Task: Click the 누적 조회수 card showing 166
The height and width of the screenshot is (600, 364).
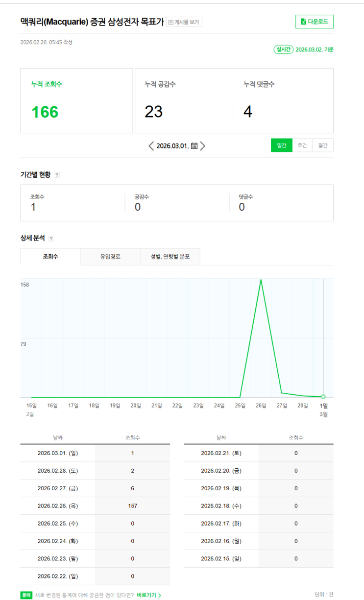Action: pos(76,100)
